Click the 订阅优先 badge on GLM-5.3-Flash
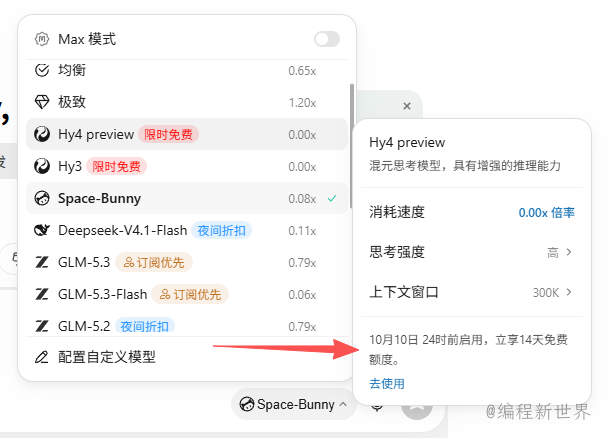 pyautogui.click(x=190, y=294)
